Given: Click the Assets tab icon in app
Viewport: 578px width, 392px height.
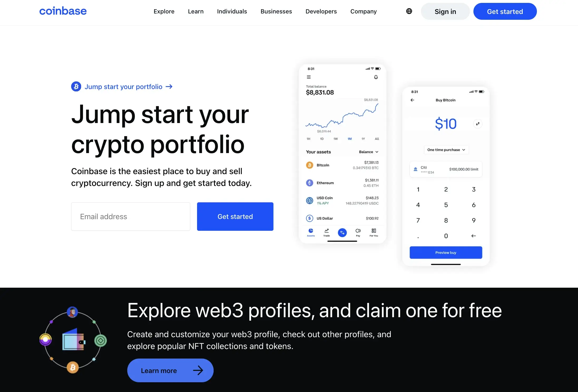Looking at the screenshot, I should click(x=311, y=231).
